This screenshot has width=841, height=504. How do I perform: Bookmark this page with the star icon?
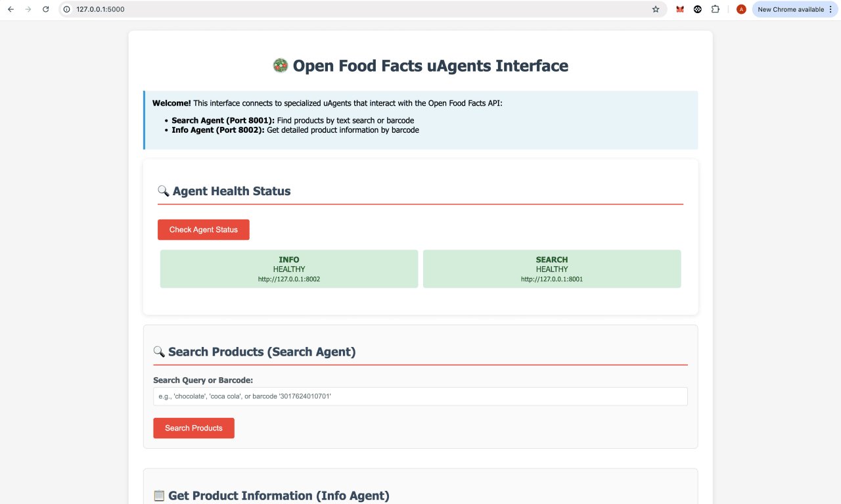coord(655,9)
